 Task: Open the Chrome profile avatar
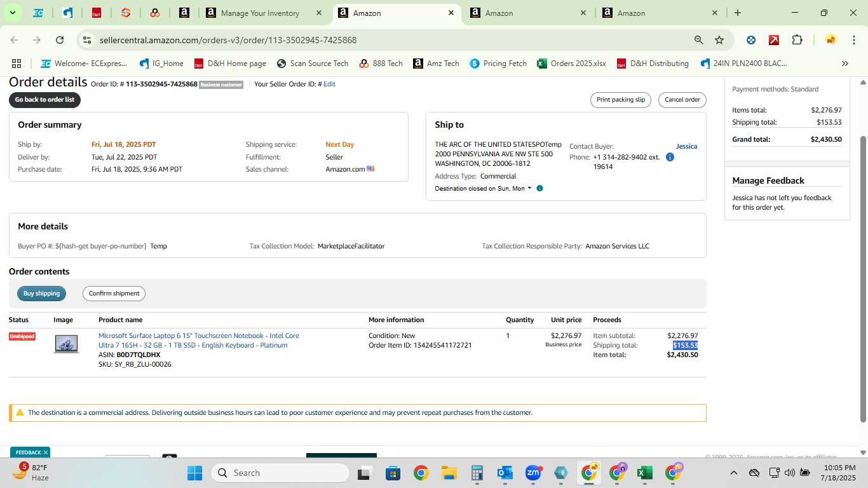[x=831, y=40]
